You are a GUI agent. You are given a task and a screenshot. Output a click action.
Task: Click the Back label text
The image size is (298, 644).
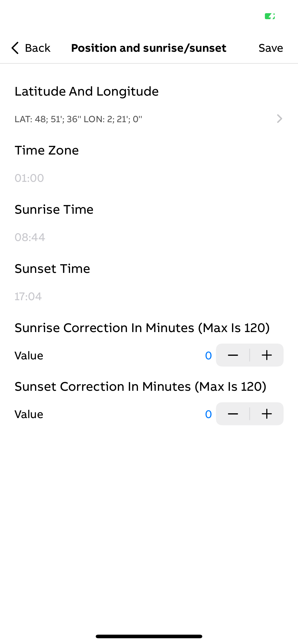[x=38, y=48]
